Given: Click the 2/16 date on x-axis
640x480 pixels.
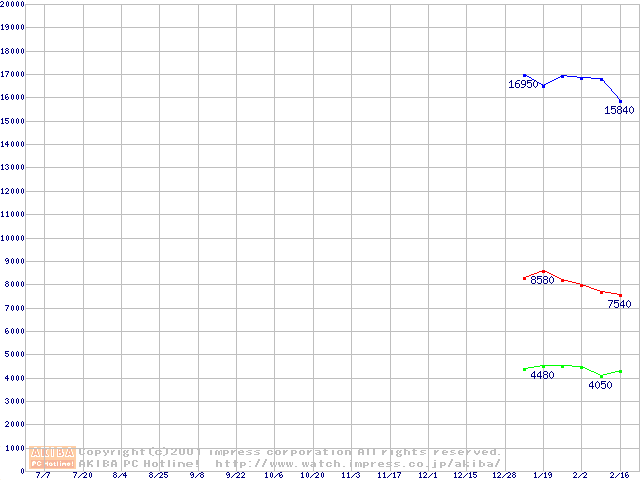Looking at the screenshot, I should tap(620, 476).
